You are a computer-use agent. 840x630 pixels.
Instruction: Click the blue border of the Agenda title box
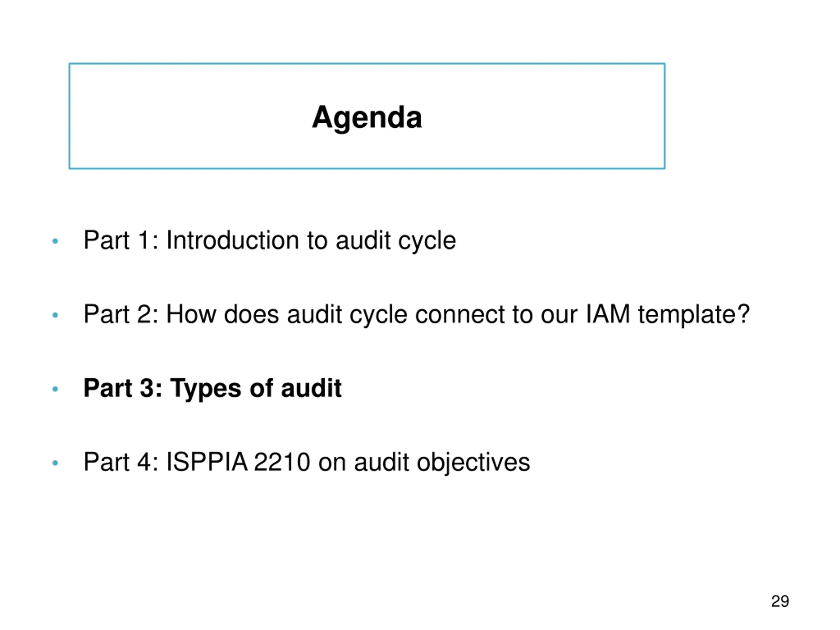click(x=367, y=64)
